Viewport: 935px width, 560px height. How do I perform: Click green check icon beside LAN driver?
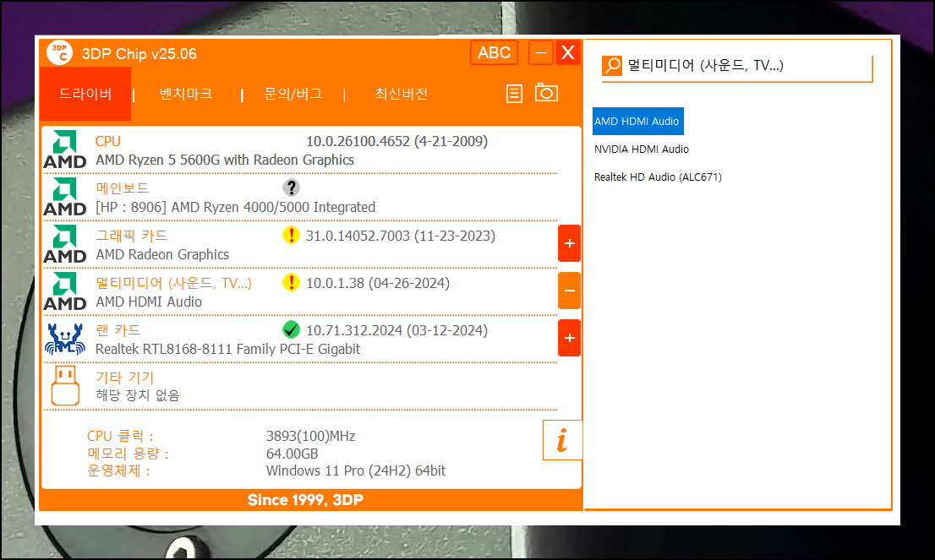tap(291, 329)
